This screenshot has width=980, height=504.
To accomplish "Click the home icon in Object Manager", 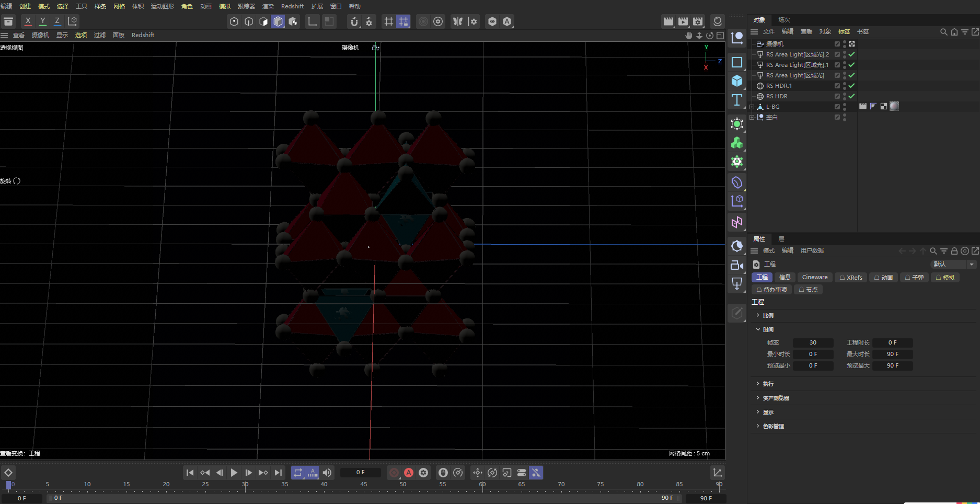I will coord(954,32).
